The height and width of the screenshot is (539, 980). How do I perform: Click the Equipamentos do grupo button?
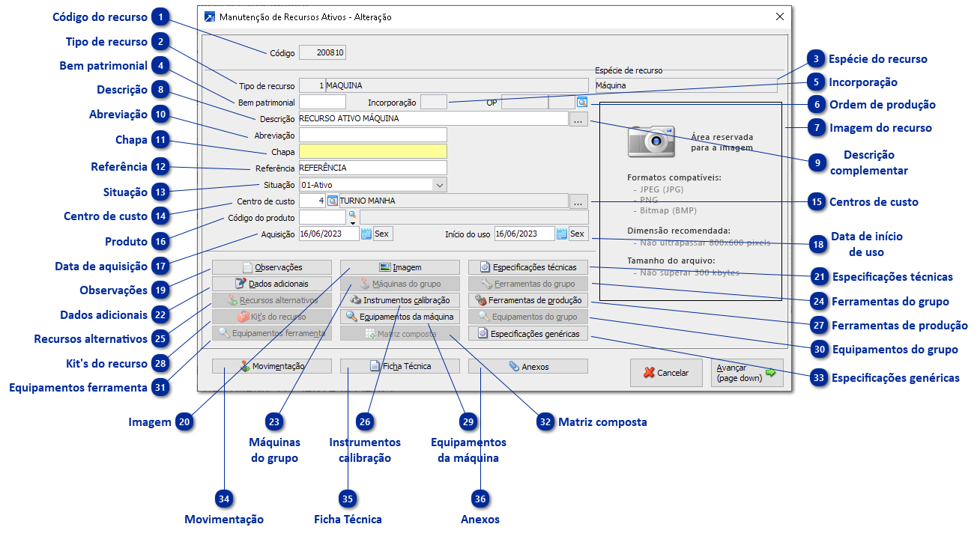point(528,317)
